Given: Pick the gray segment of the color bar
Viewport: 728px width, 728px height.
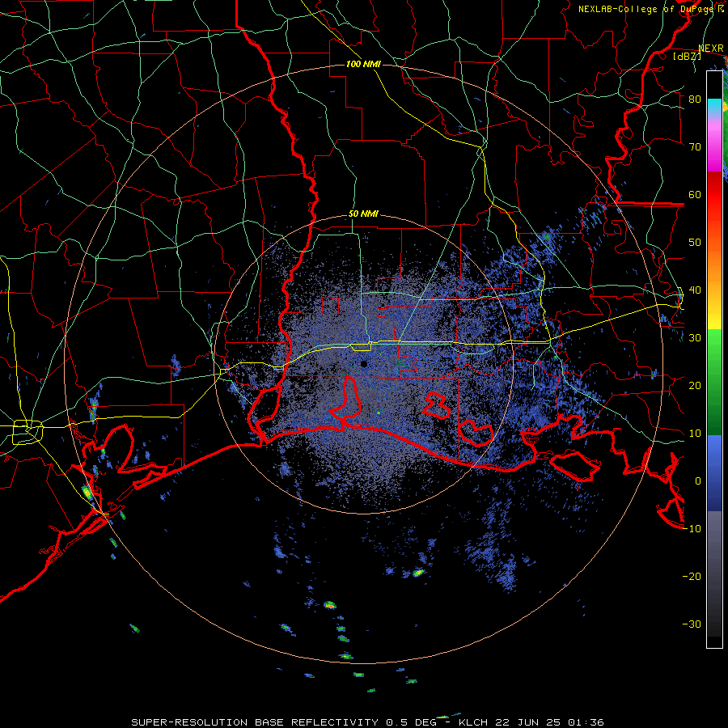Looking at the screenshot, I should pos(714,574).
